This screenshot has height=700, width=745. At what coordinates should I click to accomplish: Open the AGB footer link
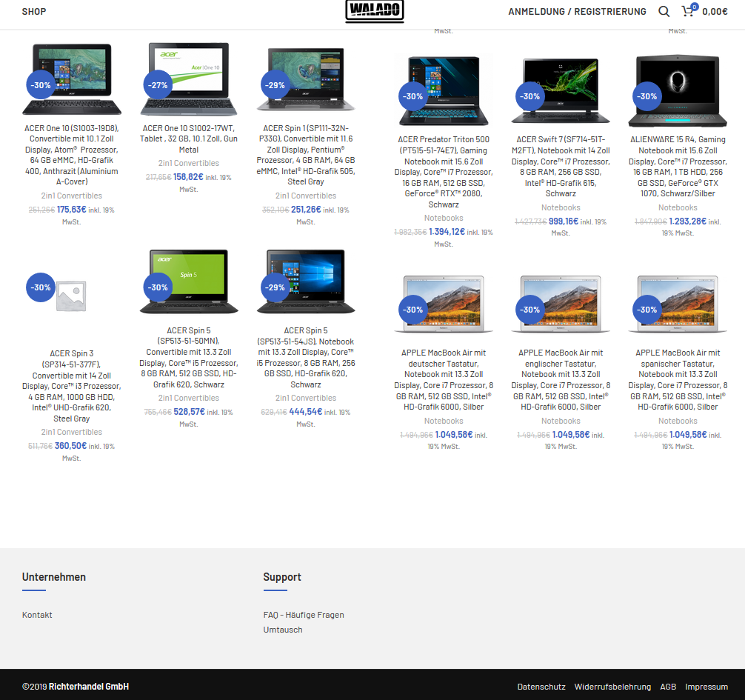[x=667, y=687]
